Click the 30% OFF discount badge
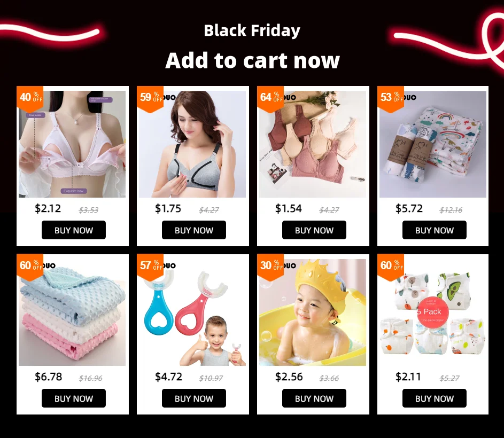This screenshot has height=438, width=504. tap(270, 267)
